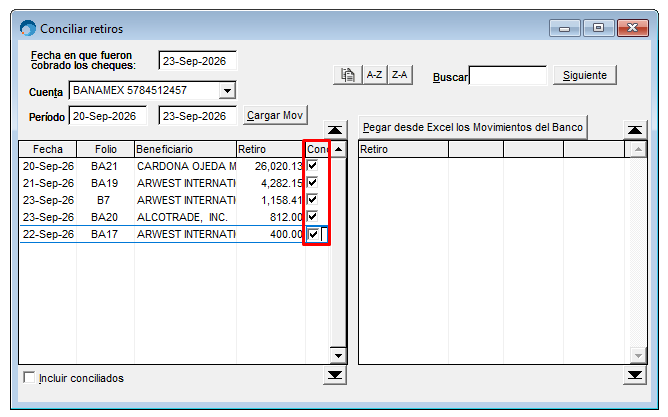The height and width of the screenshot is (417, 668).
Task: Select folio BA20 cell
Action: pos(104,217)
